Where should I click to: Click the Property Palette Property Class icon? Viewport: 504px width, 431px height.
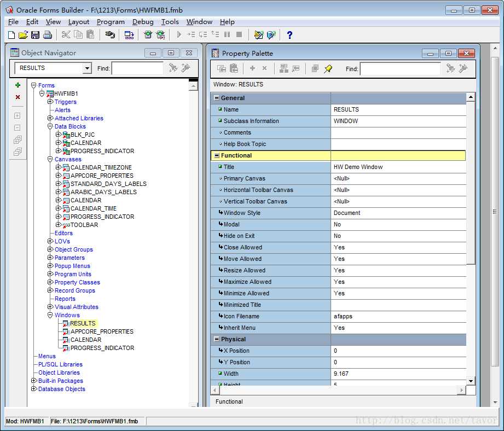(x=283, y=68)
